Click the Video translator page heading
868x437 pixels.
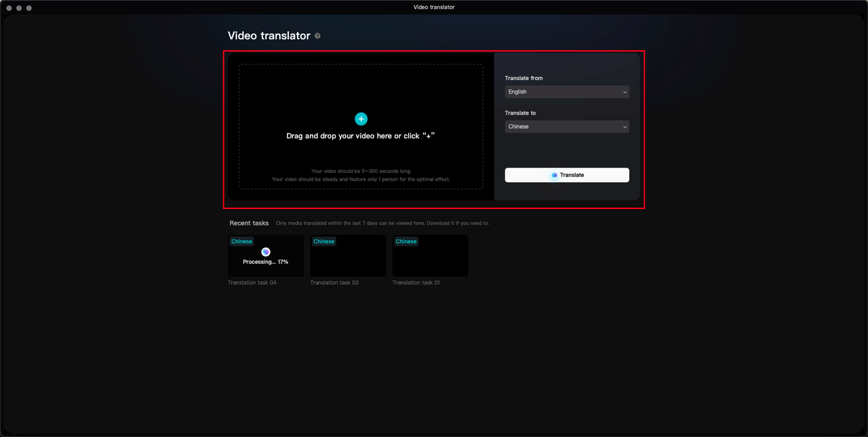[269, 36]
